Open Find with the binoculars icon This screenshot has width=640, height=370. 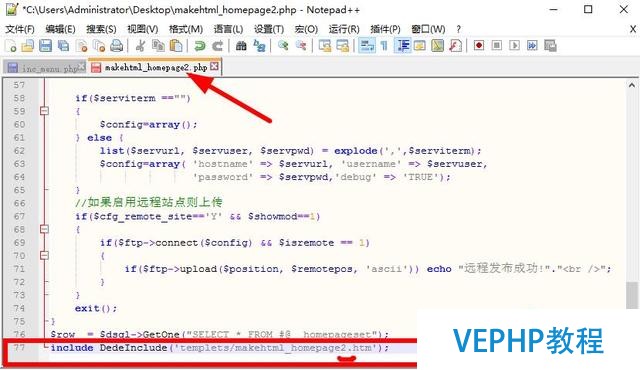(241, 46)
